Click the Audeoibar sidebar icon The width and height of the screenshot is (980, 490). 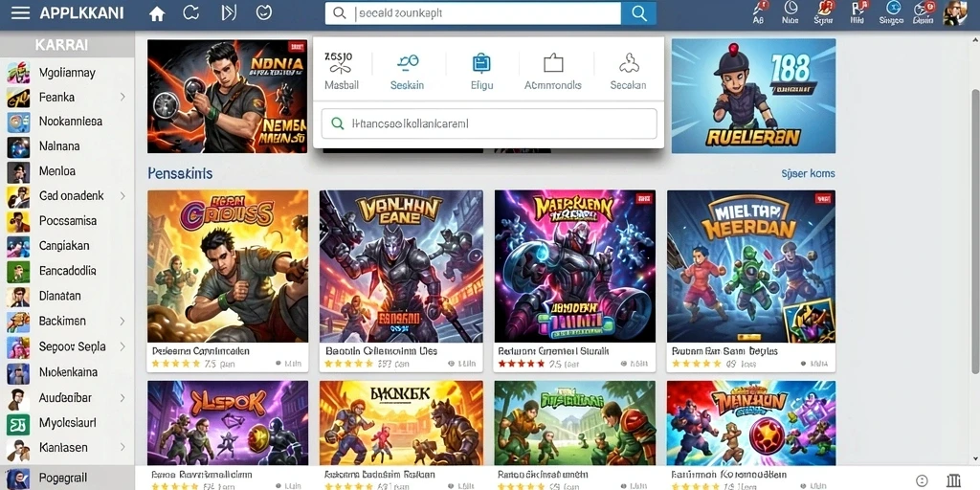click(x=18, y=398)
